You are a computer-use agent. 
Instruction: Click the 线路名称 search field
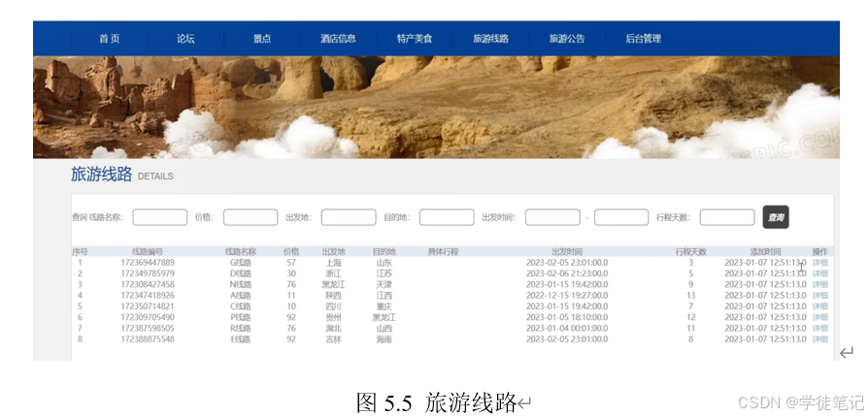pos(160,217)
